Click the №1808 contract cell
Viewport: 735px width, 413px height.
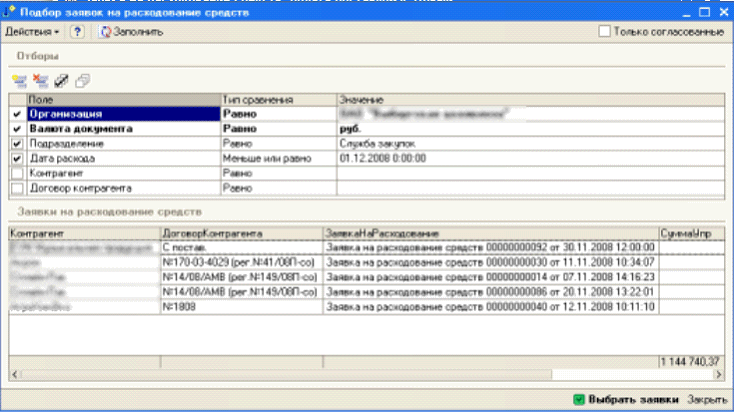click(242, 307)
